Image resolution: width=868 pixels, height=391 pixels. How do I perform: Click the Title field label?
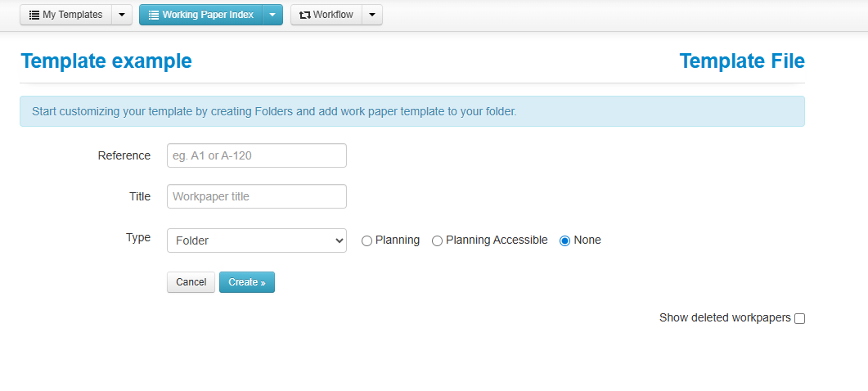pyautogui.click(x=140, y=196)
